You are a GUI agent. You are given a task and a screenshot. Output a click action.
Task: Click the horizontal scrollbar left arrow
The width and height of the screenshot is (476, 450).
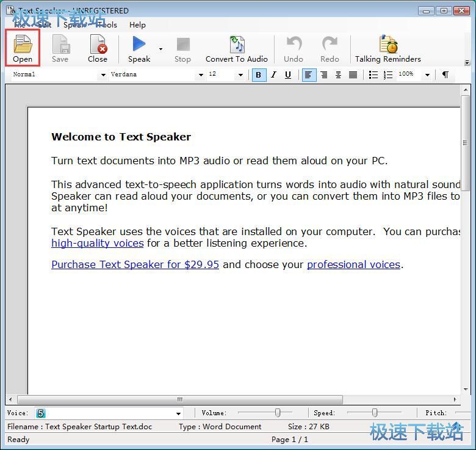[10, 399]
